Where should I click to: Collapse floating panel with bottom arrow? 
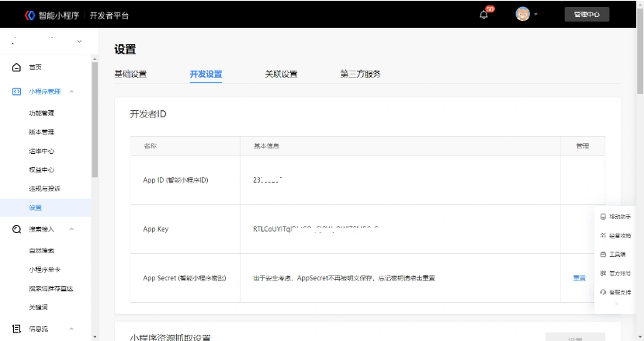(616, 305)
